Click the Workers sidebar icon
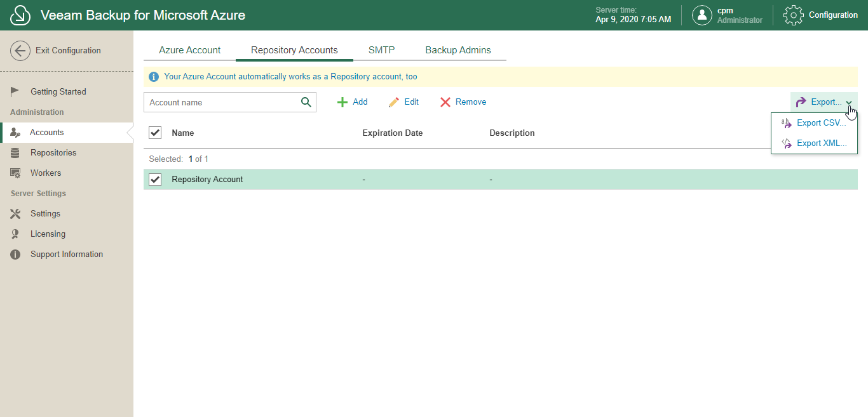The height and width of the screenshot is (417, 868). (x=15, y=173)
